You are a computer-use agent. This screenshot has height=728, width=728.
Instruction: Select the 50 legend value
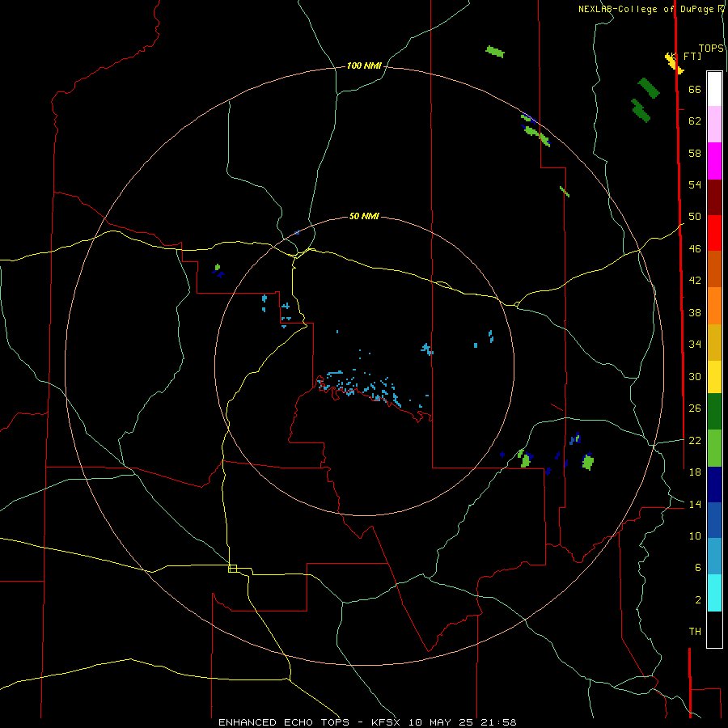click(x=695, y=216)
